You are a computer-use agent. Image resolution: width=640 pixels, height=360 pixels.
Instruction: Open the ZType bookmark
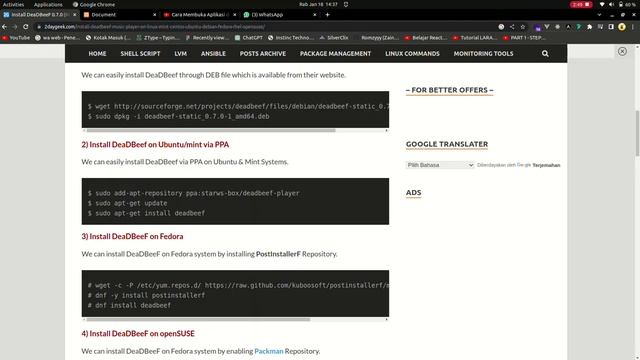[158, 38]
